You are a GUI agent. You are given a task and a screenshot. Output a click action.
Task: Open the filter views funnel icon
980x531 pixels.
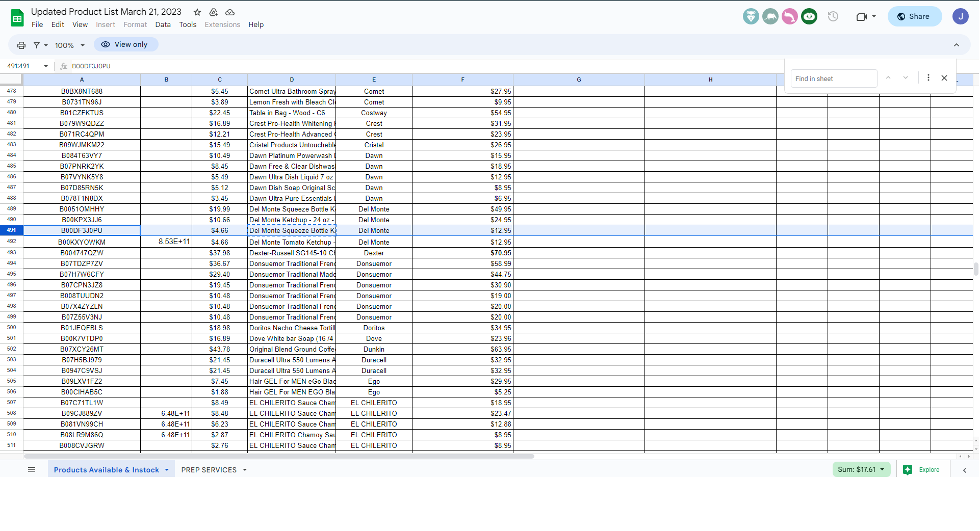tap(37, 45)
